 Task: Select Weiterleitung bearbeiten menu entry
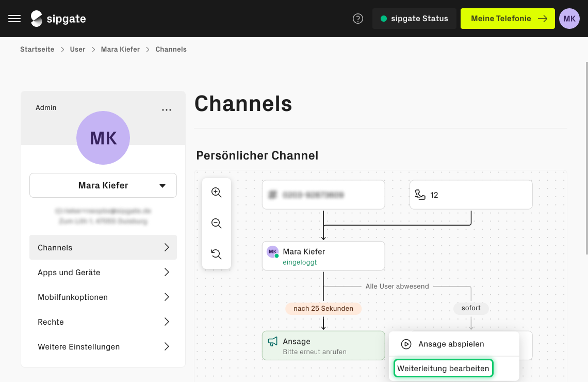[444, 369]
